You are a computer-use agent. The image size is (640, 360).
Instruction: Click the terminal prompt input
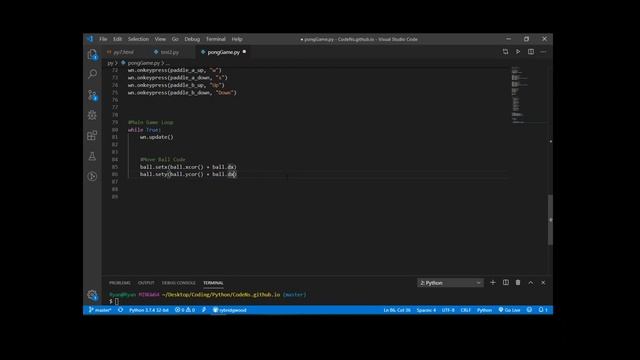pos(117,302)
